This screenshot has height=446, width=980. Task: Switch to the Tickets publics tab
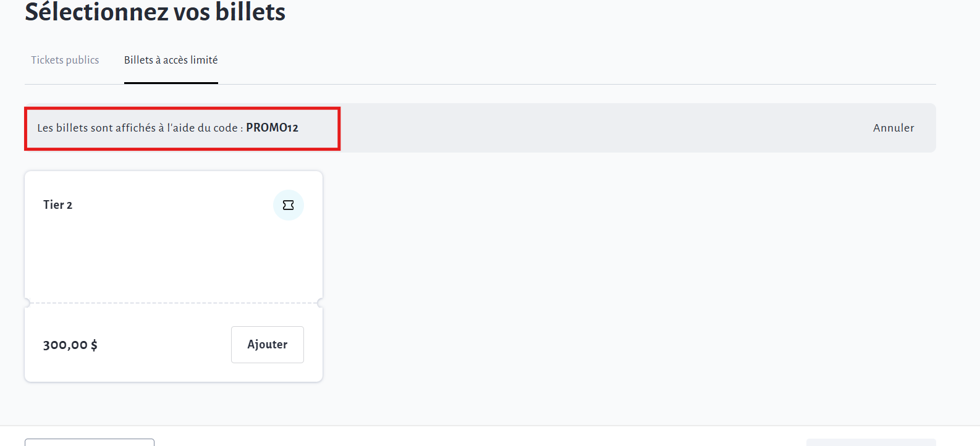coord(65,60)
